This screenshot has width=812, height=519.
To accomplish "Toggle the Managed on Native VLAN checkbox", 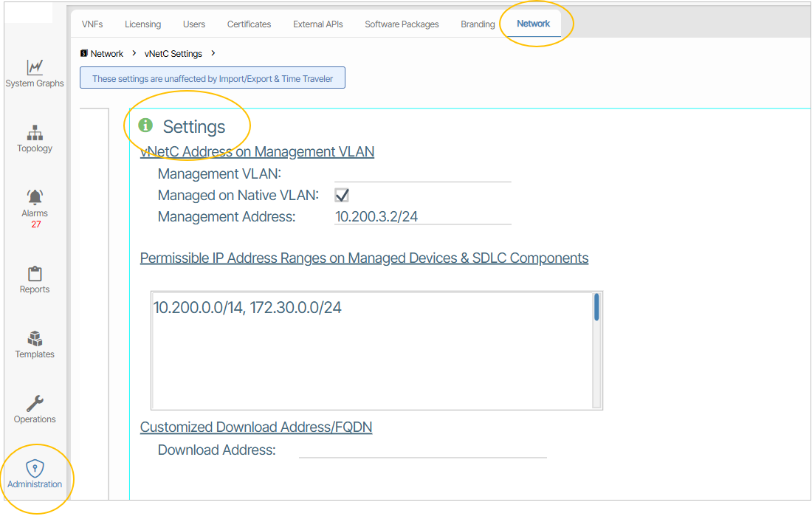I will (341, 195).
